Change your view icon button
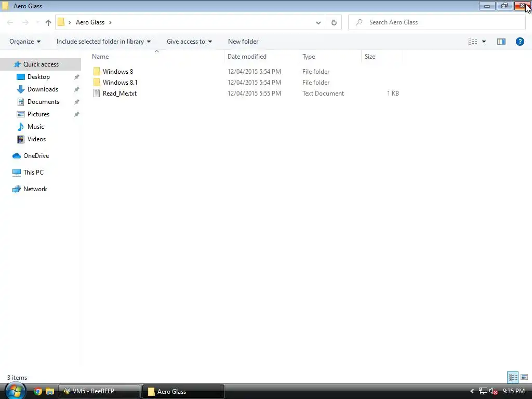The height and width of the screenshot is (399, 532). click(x=473, y=42)
